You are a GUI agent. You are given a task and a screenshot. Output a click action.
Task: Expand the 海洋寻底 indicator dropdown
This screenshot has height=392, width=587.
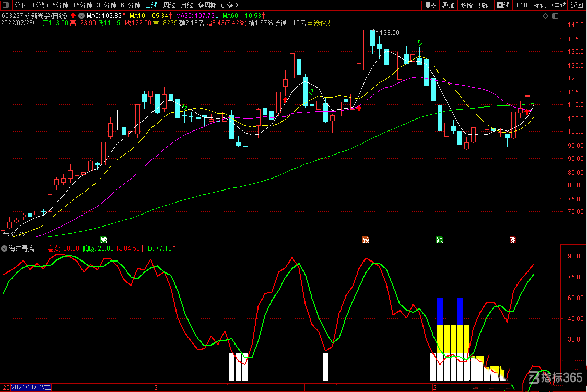4,248
